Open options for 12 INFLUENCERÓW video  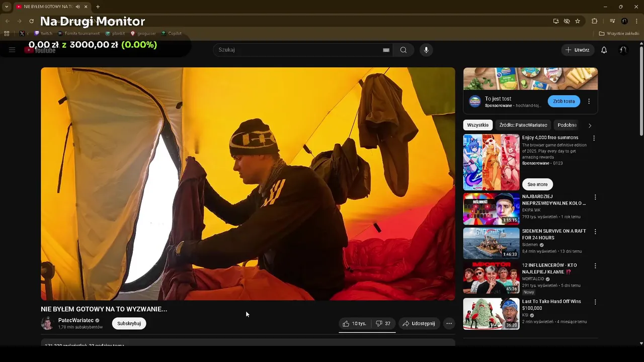(595, 265)
